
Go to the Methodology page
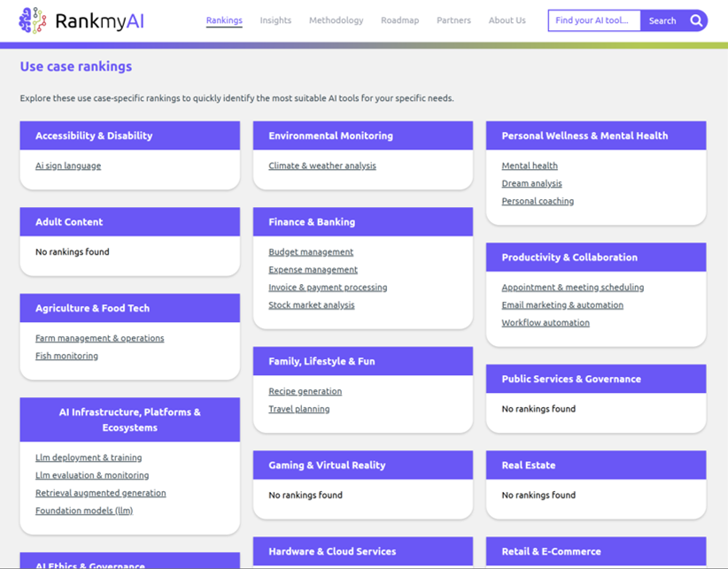tap(337, 20)
